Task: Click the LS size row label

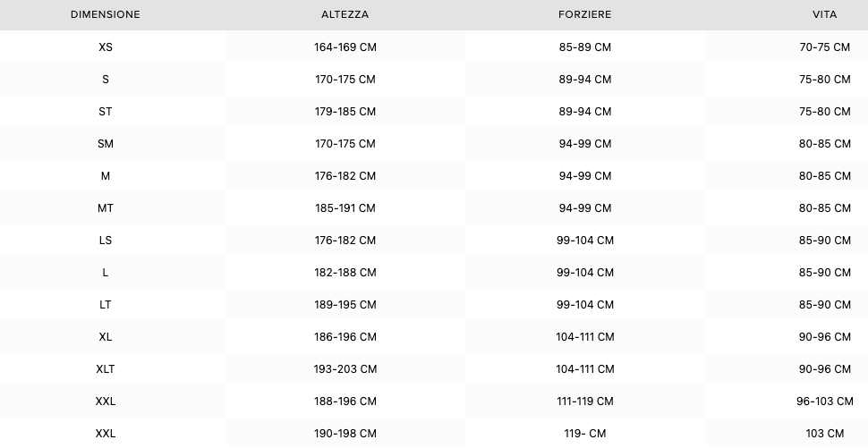Action: coord(106,241)
